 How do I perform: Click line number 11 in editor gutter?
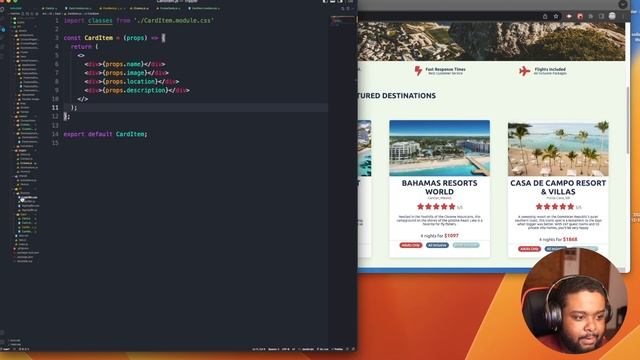pos(55,108)
